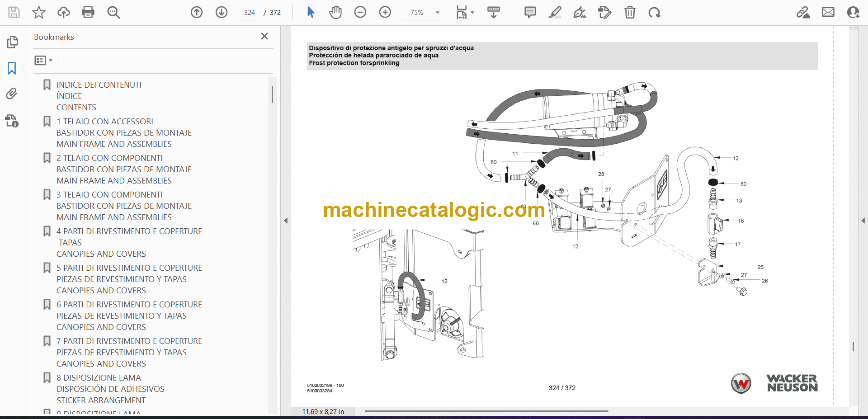
Task: Delete selected item with trash icon
Action: (x=630, y=12)
